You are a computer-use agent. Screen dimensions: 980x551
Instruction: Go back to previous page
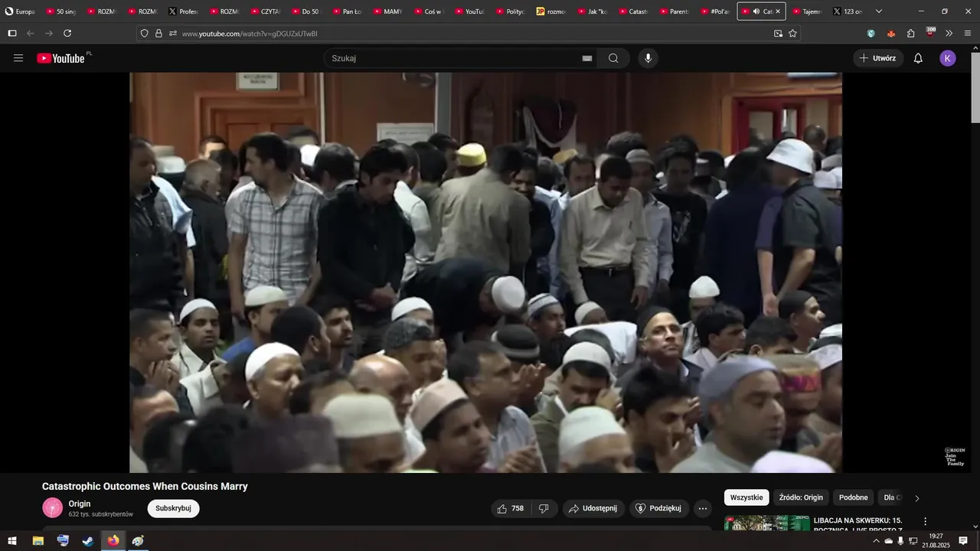[31, 34]
